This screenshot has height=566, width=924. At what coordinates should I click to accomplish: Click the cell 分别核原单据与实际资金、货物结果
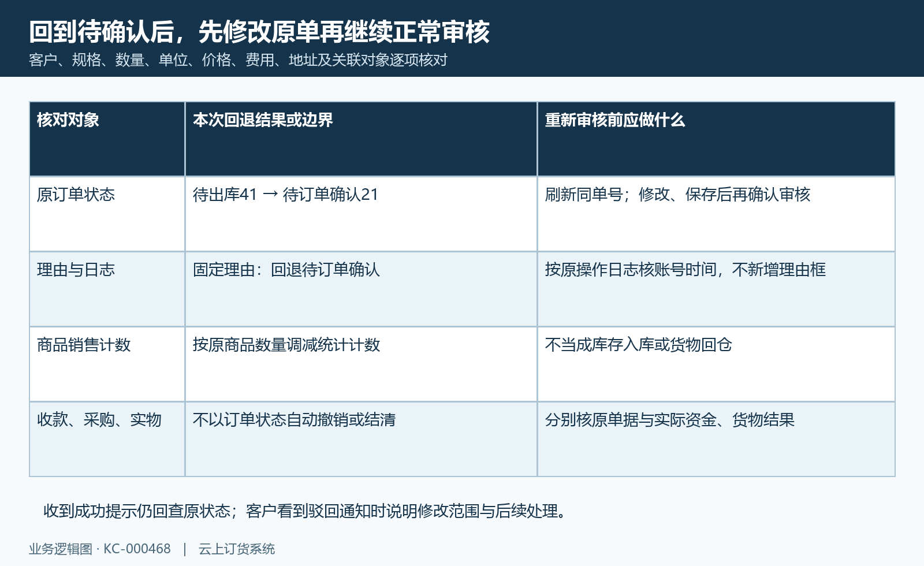(716, 440)
